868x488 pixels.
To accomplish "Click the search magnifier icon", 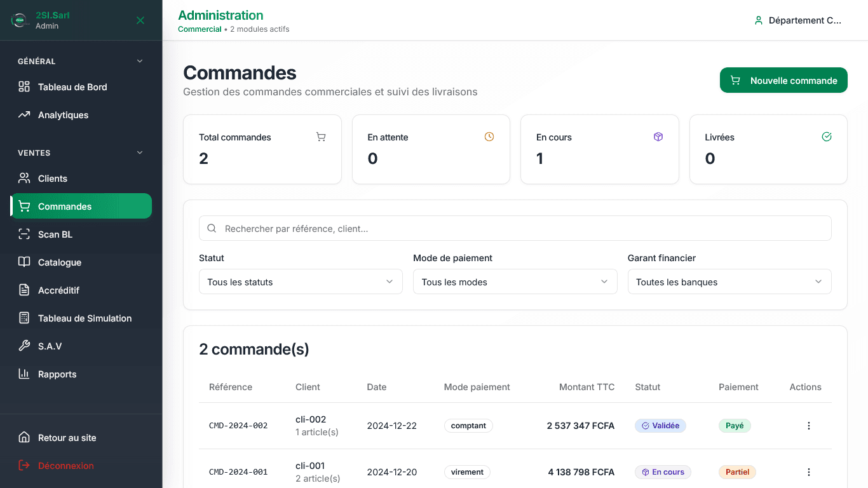I will tap(212, 228).
